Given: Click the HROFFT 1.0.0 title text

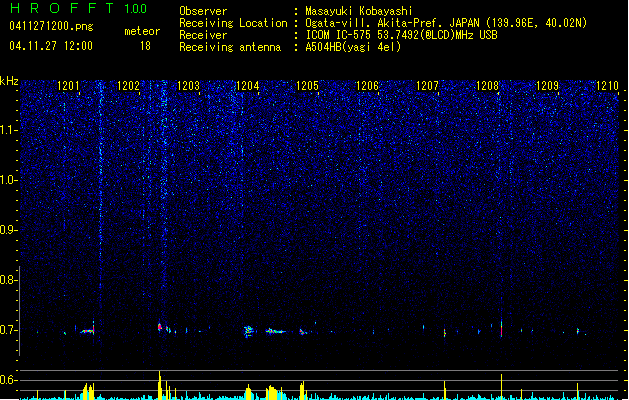Looking at the screenshot, I should point(79,8).
